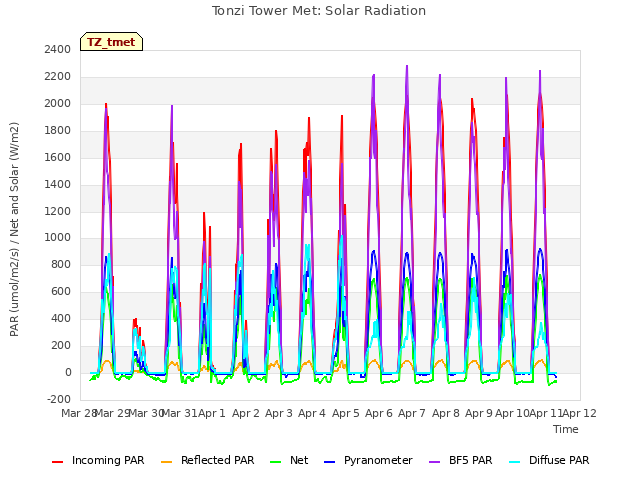
Task: Click the y-axis label PAR / Net and Solar
Action: tap(14, 229)
